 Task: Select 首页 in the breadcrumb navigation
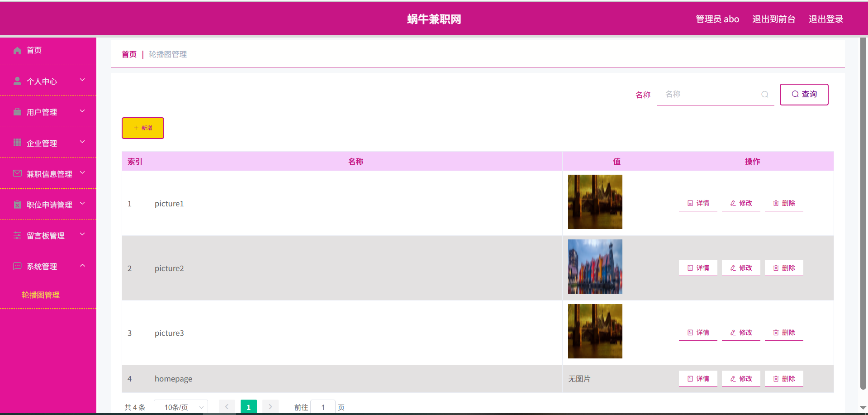128,54
